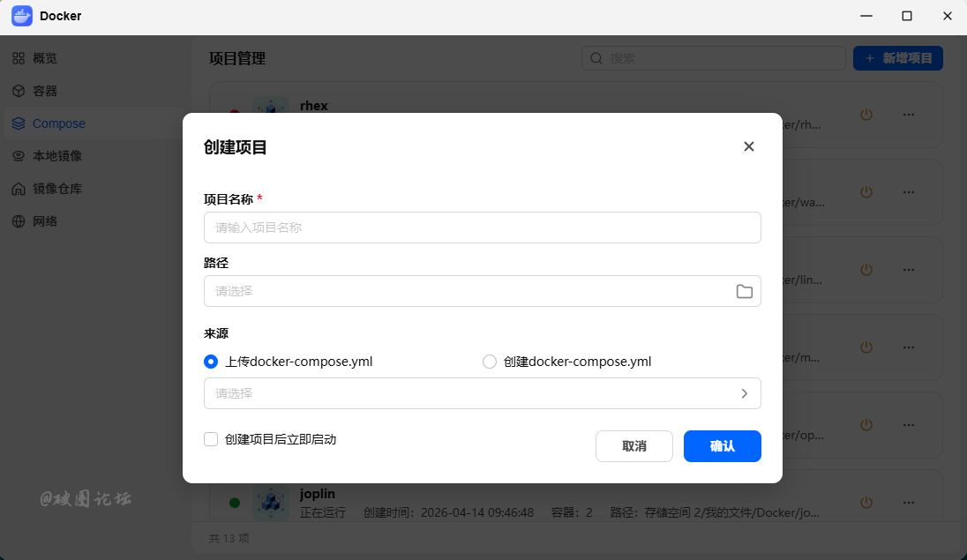
Task: Click the 搜索 search box
Action: 714,58
